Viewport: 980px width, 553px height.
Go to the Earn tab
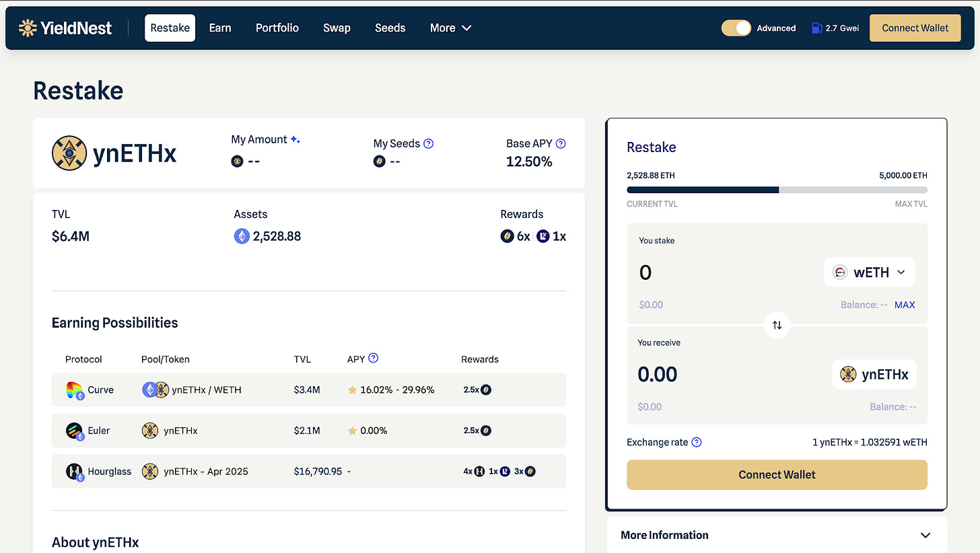(220, 28)
